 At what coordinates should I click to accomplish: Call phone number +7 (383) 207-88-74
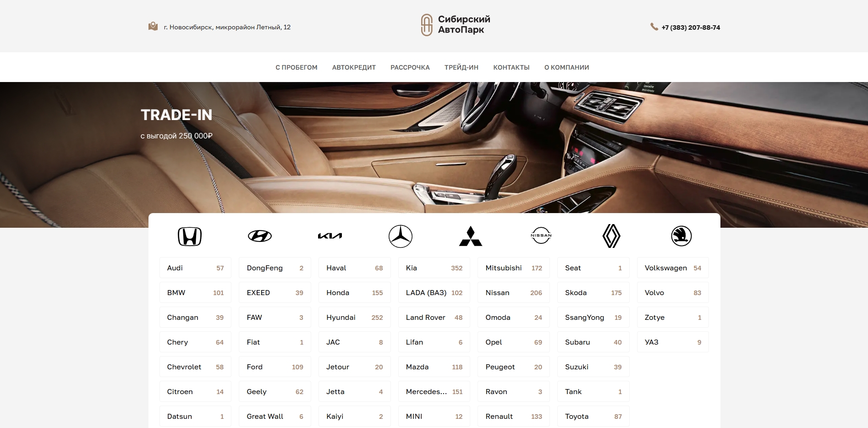point(691,27)
